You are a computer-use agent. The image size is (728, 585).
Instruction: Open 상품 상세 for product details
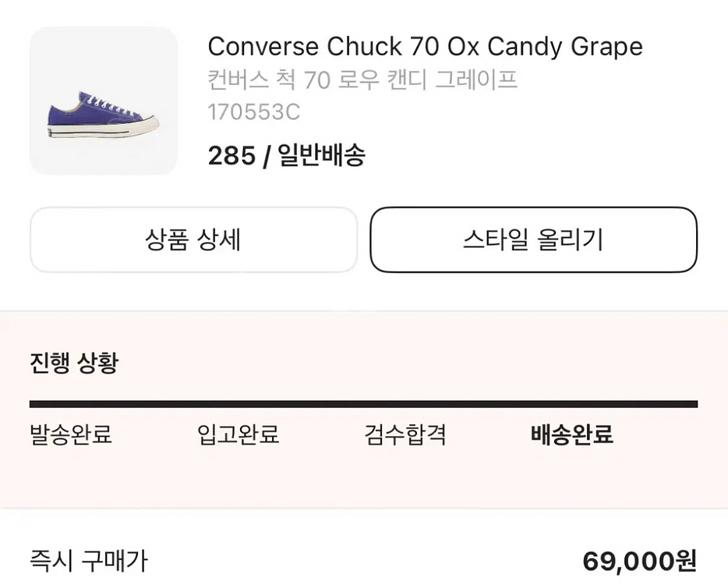[193, 239]
